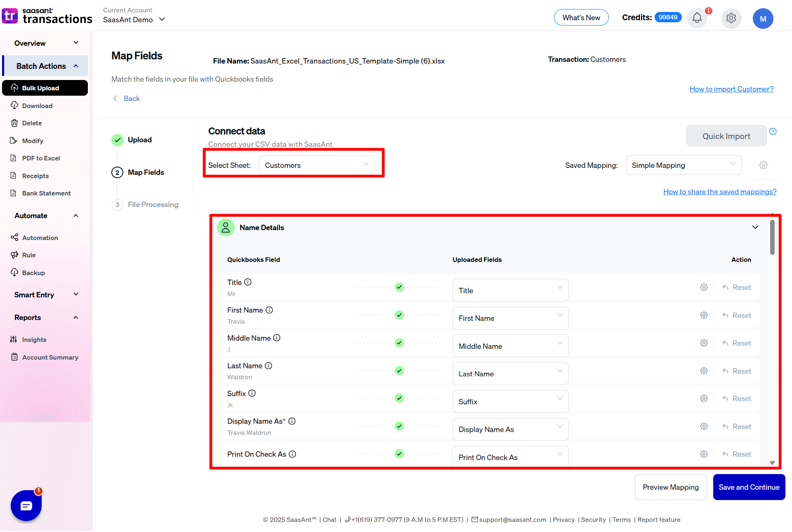Collapse the Batch Actions sidebar section
The height and width of the screenshot is (532, 792).
tap(45, 66)
